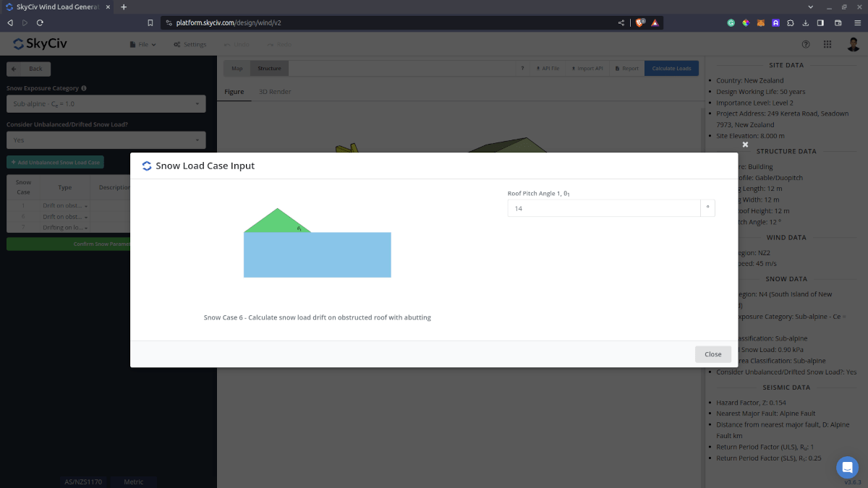Screen dimensions: 868x488
Task: Open the browser downloads icon
Action: (806, 22)
